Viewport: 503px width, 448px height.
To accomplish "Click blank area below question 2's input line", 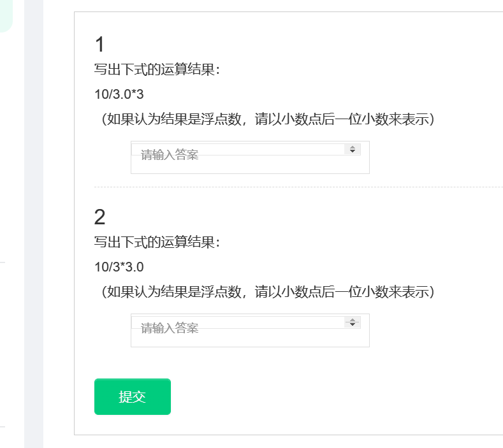I will (250, 338).
